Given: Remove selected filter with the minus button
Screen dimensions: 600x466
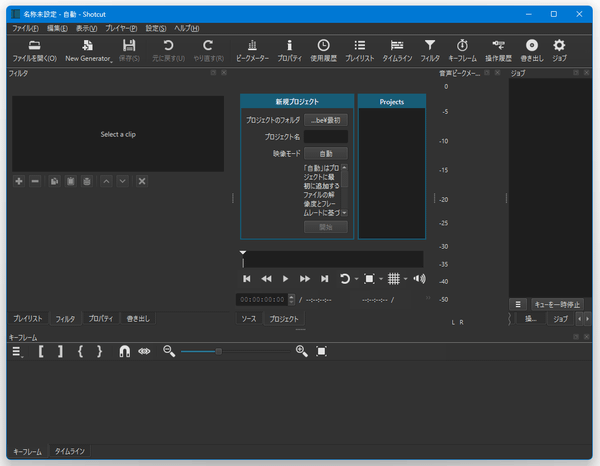Looking at the screenshot, I should pos(35,181).
